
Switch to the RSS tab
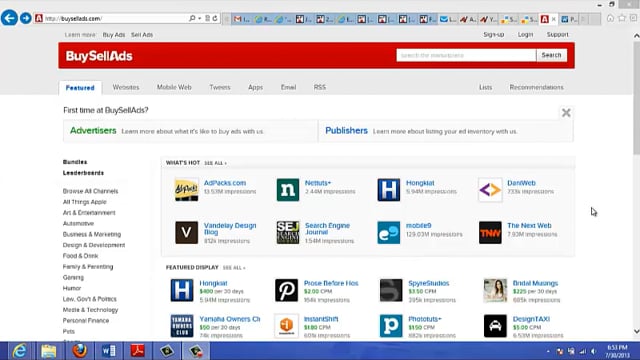(320, 87)
